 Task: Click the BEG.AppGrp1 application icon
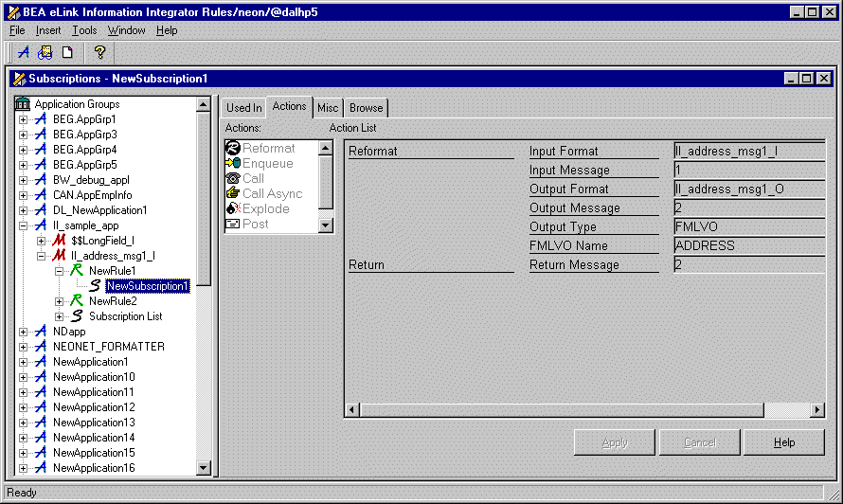click(41, 118)
